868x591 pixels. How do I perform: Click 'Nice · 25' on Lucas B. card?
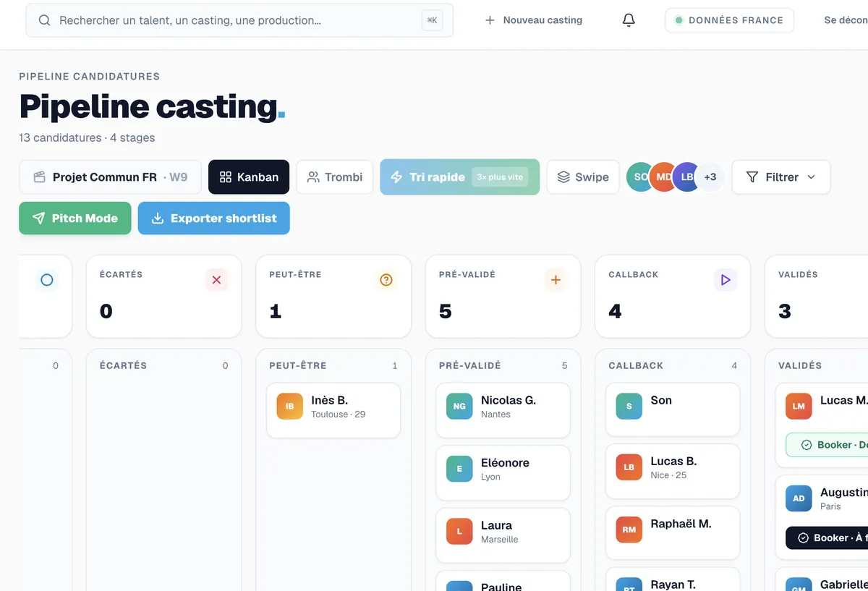click(x=668, y=475)
